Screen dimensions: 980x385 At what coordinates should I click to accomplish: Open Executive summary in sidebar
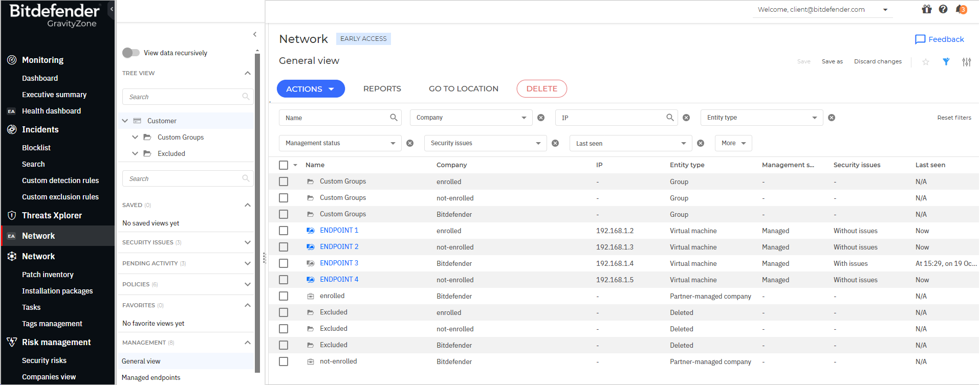tap(54, 95)
